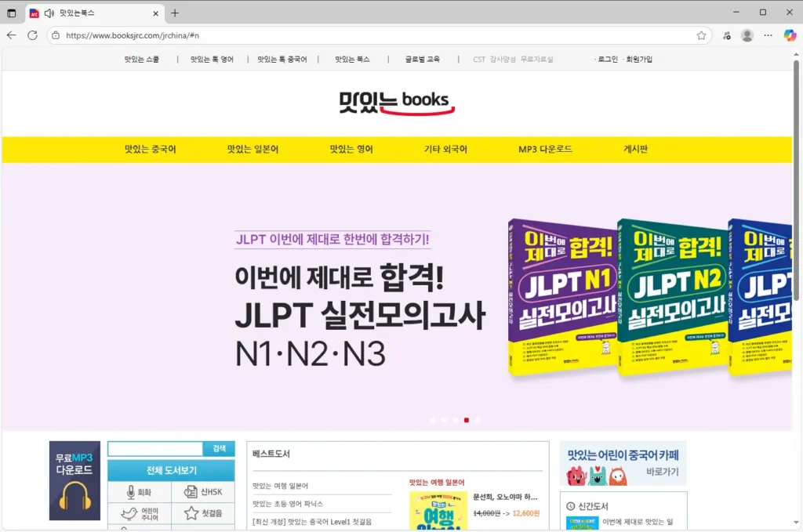
Task: Open 게시판 menu
Action: pyautogui.click(x=635, y=150)
